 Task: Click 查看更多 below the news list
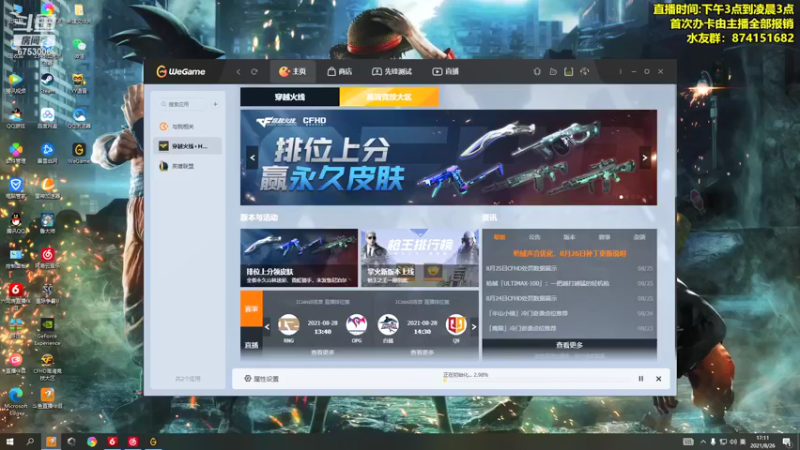(569, 345)
